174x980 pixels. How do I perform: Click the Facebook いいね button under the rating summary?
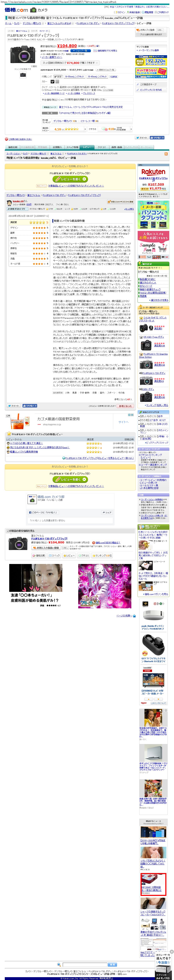157,138
